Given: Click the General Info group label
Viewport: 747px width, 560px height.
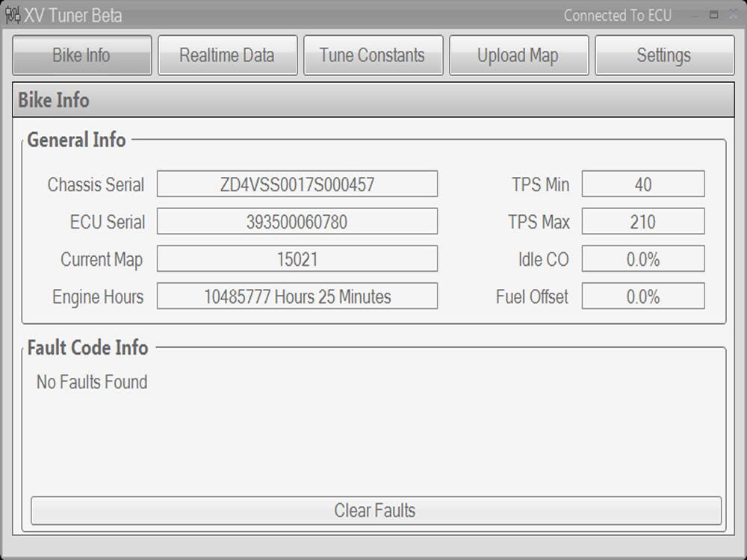Looking at the screenshot, I should pos(75,140).
